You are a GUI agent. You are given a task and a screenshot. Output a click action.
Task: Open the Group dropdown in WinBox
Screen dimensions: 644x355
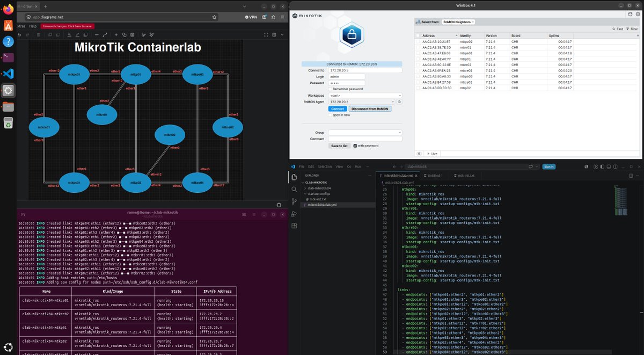tap(365, 132)
